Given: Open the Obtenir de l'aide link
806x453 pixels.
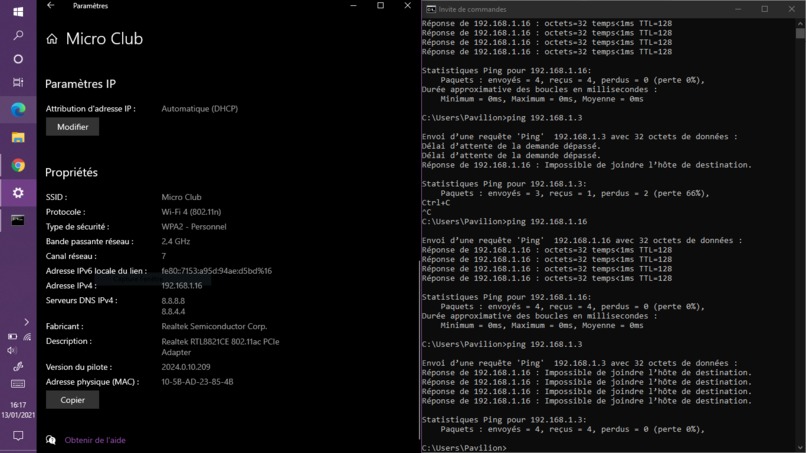Looking at the screenshot, I should point(95,440).
